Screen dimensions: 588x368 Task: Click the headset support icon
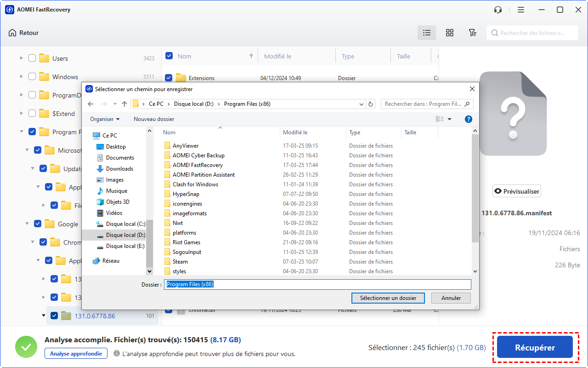(x=498, y=10)
